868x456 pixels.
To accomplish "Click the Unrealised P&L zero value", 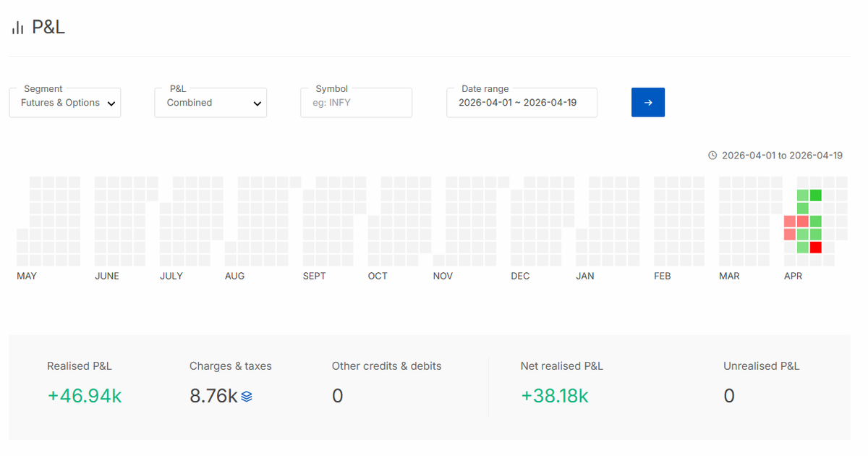I will [729, 396].
